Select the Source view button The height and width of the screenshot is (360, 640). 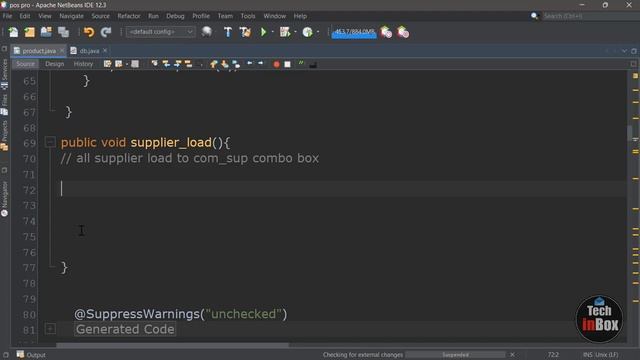[25, 64]
